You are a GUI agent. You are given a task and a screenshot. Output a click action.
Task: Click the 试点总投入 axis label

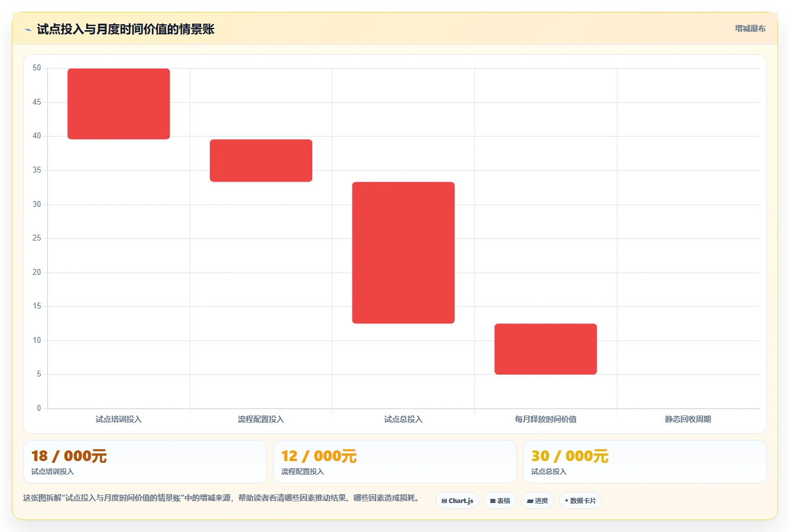tap(403, 419)
